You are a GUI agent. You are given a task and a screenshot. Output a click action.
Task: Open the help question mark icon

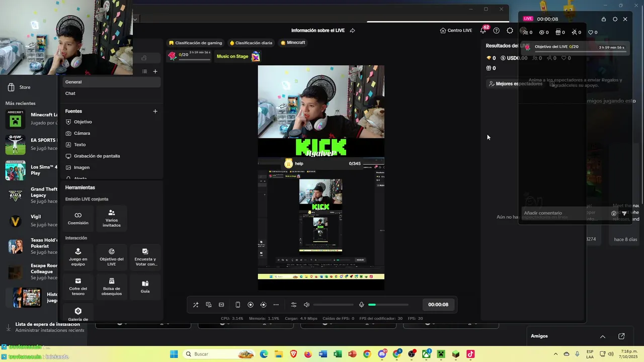(496, 31)
